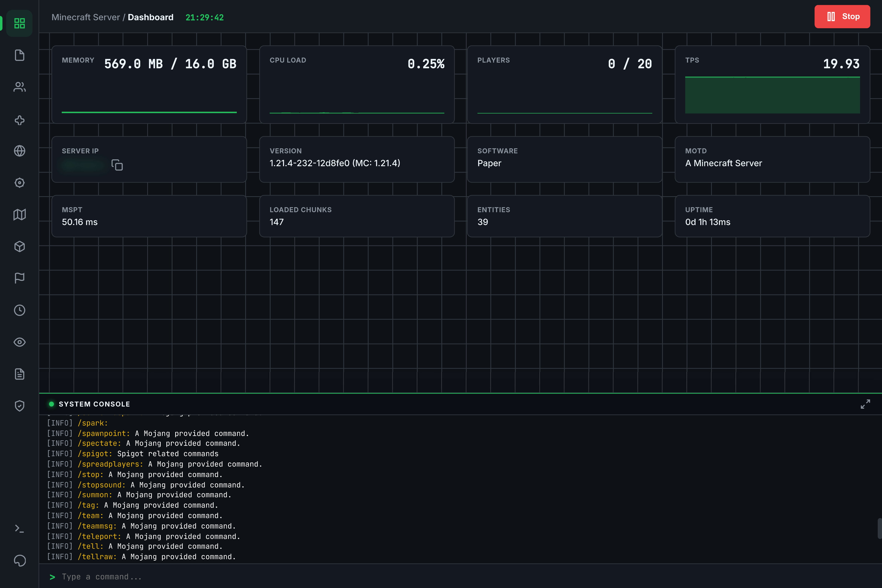Click the console output scrollbar thumb
The height and width of the screenshot is (588, 882).
[879, 528]
